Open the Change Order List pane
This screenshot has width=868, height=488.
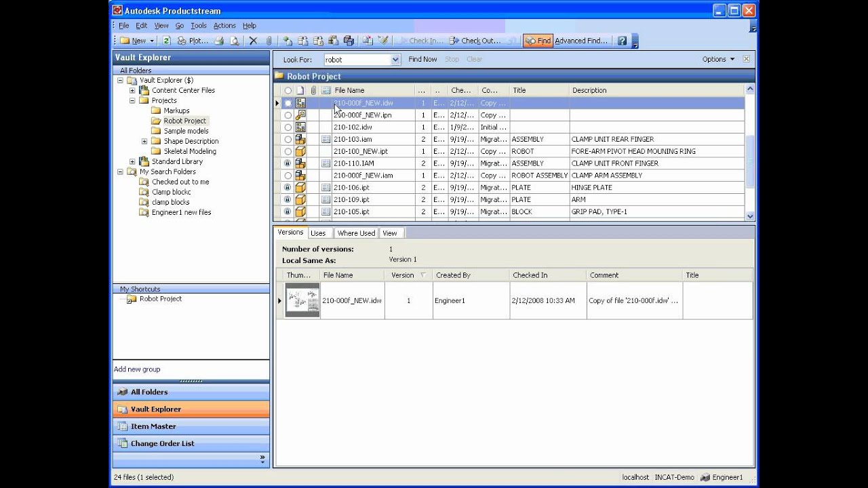coord(191,443)
